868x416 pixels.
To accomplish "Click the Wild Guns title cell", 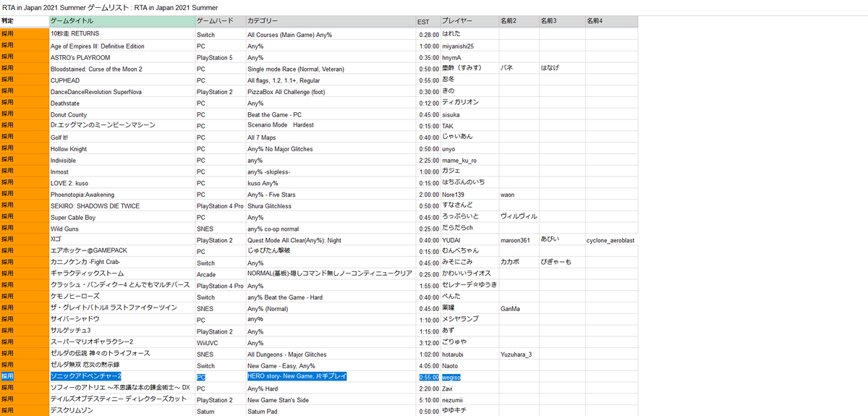I will click(x=122, y=229).
